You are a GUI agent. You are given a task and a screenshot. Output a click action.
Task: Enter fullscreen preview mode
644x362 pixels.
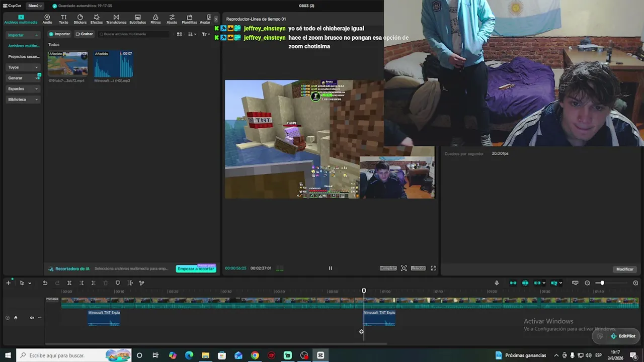[x=433, y=268]
